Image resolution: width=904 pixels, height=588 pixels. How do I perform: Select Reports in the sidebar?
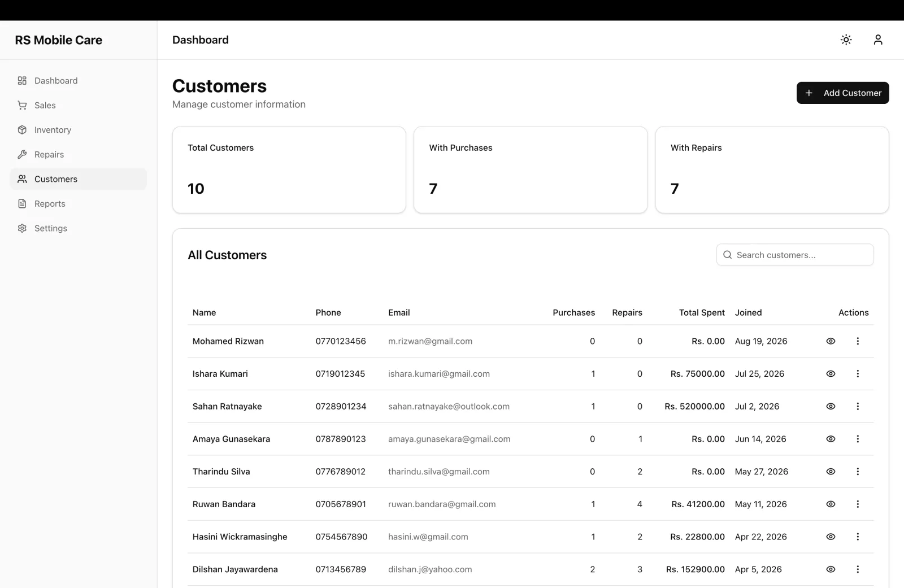79,203
